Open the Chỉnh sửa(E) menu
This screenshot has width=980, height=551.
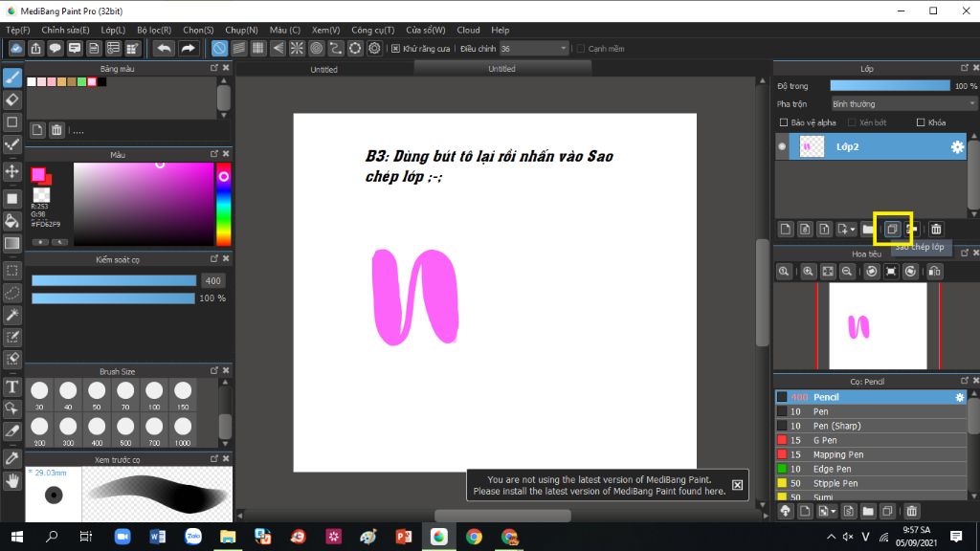(66, 30)
